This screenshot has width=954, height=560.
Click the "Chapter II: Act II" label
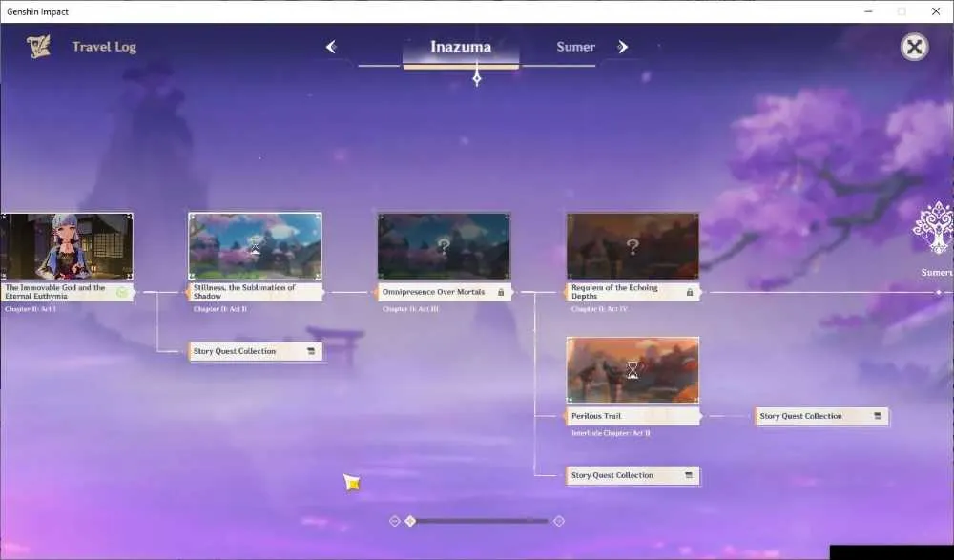(x=220, y=309)
